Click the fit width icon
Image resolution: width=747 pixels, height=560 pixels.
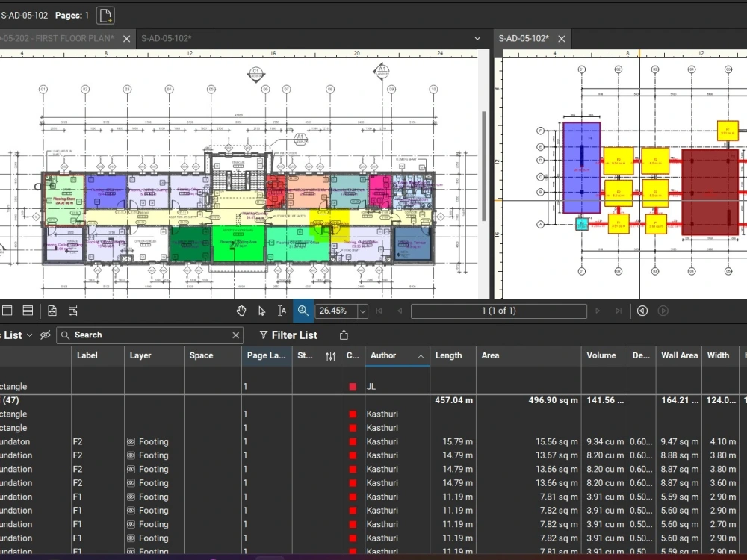click(73, 311)
